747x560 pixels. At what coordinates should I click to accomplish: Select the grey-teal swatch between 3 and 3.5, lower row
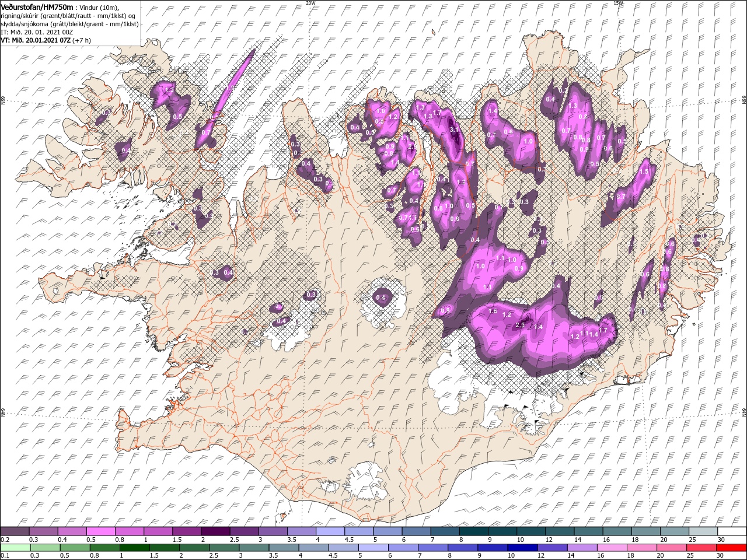pos(254,548)
